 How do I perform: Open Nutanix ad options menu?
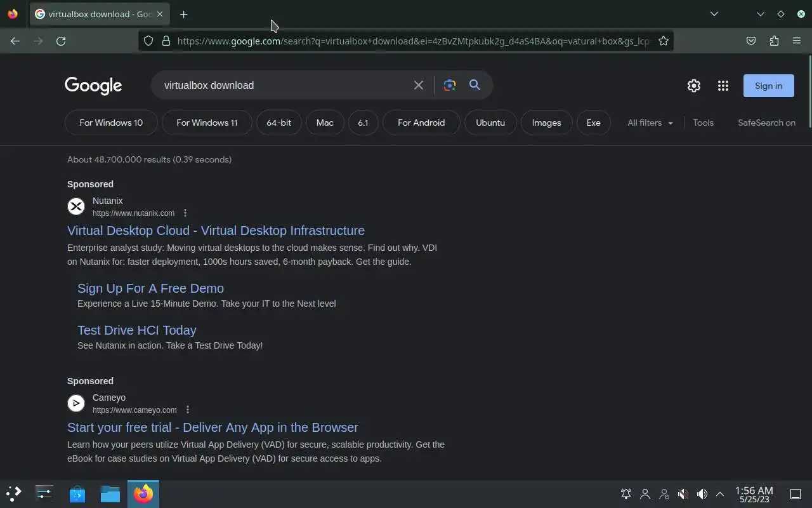tap(185, 213)
